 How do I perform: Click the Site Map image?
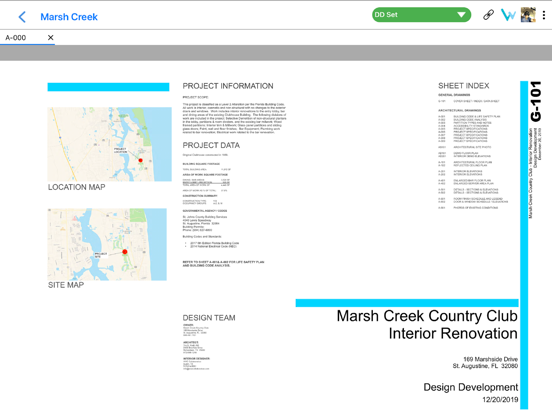[x=107, y=244]
